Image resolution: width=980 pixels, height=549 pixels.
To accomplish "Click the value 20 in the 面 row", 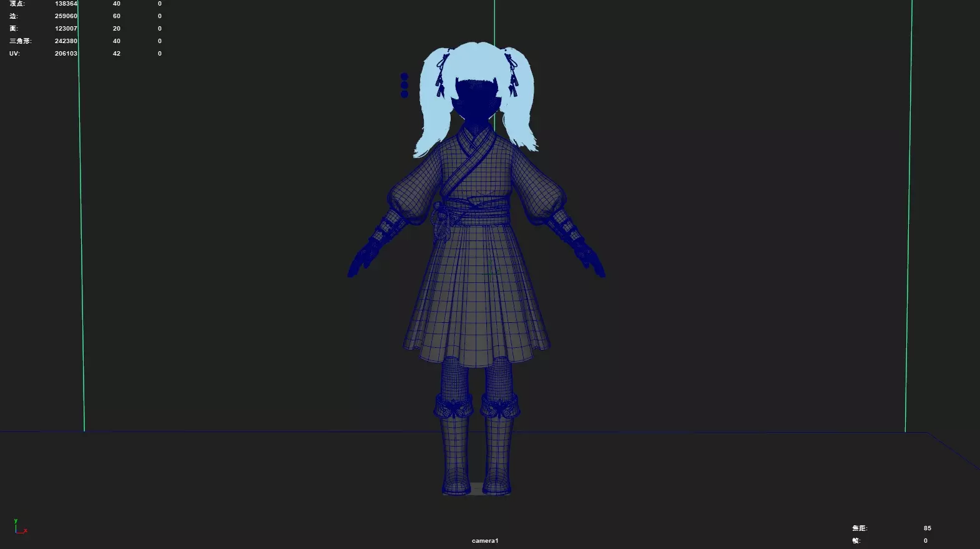I will point(117,29).
